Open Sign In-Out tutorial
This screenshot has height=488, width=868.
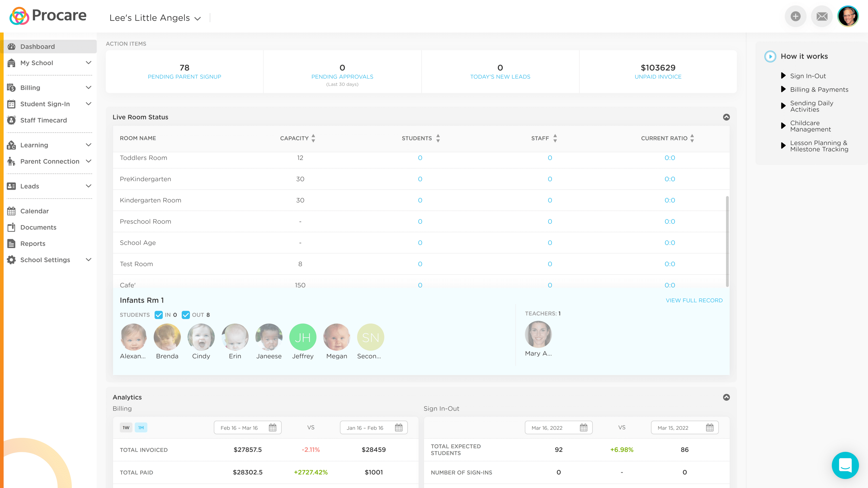[x=808, y=76]
